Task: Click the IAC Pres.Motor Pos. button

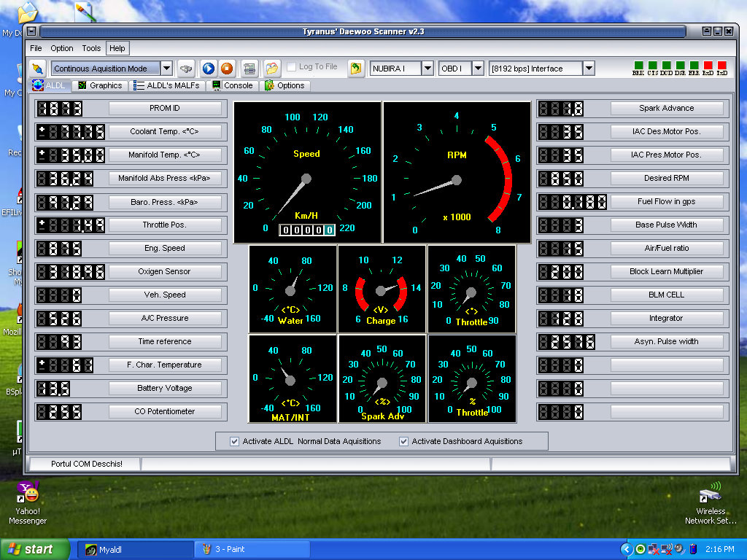Action: click(667, 155)
